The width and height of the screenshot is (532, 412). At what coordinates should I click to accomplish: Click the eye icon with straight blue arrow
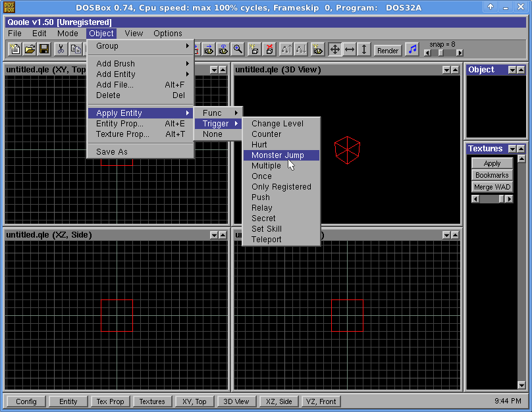tap(209, 49)
